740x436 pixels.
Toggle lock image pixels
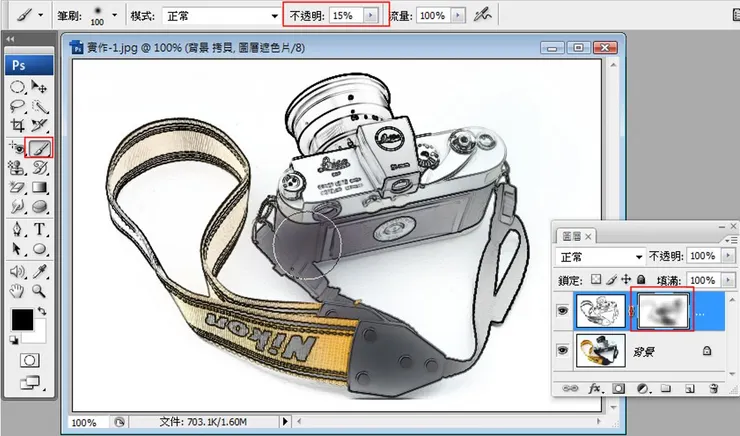click(611, 279)
